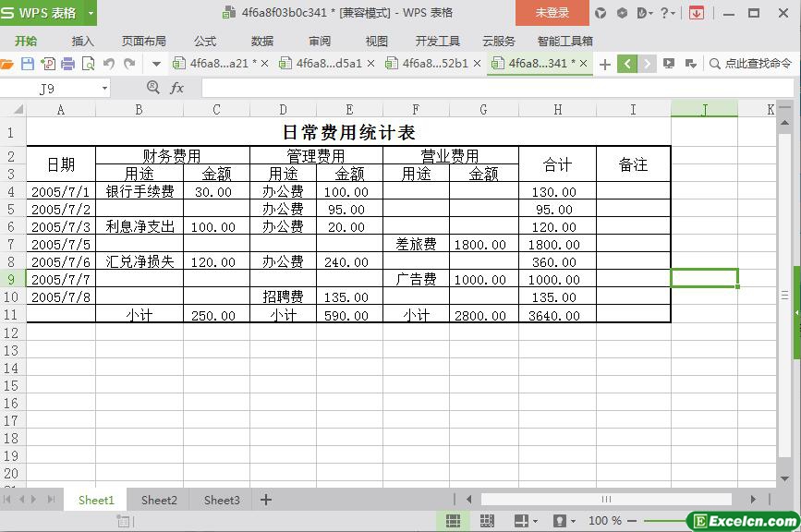The width and height of the screenshot is (801, 532).
Task: Click the Redo arrow icon
Action: (130, 64)
